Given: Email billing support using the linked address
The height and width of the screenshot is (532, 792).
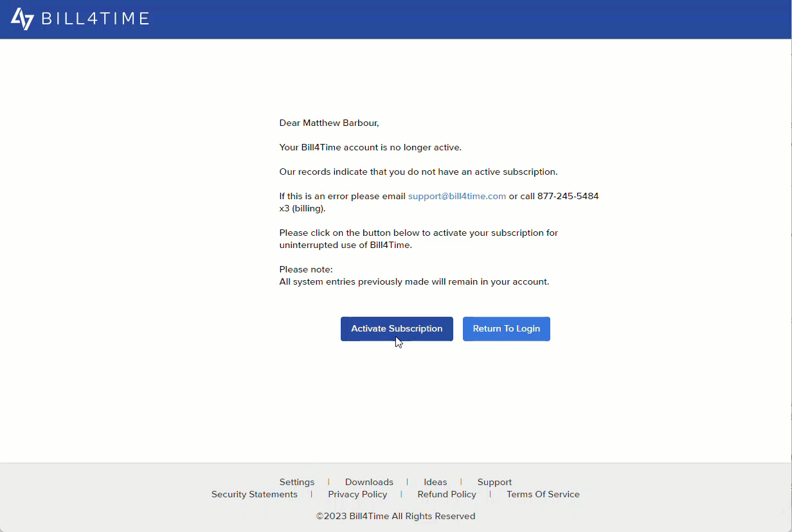Looking at the screenshot, I should point(457,196).
